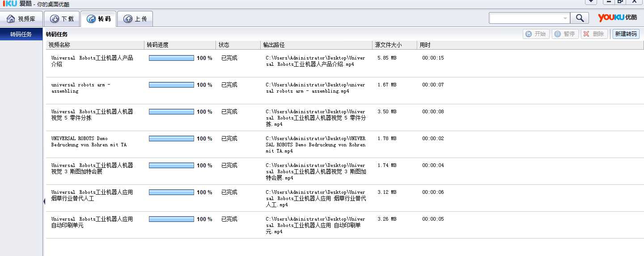Click the 删除 button
The image size is (644, 256).
[x=594, y=34]
